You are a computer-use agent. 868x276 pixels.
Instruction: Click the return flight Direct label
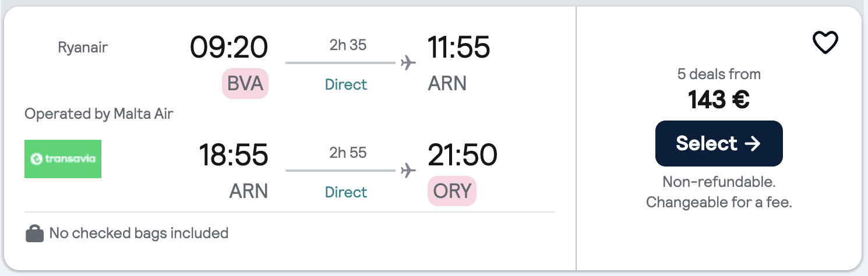346,192
